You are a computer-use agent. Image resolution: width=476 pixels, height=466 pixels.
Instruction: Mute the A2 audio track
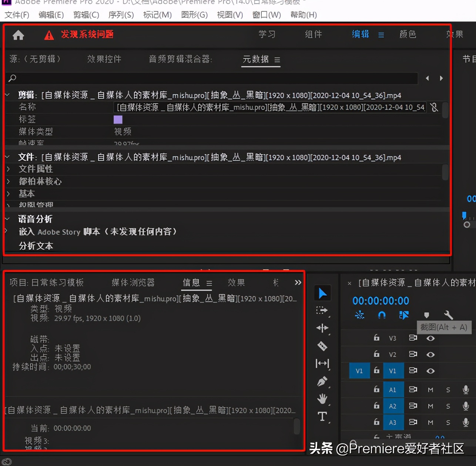[x=430, y=406]
